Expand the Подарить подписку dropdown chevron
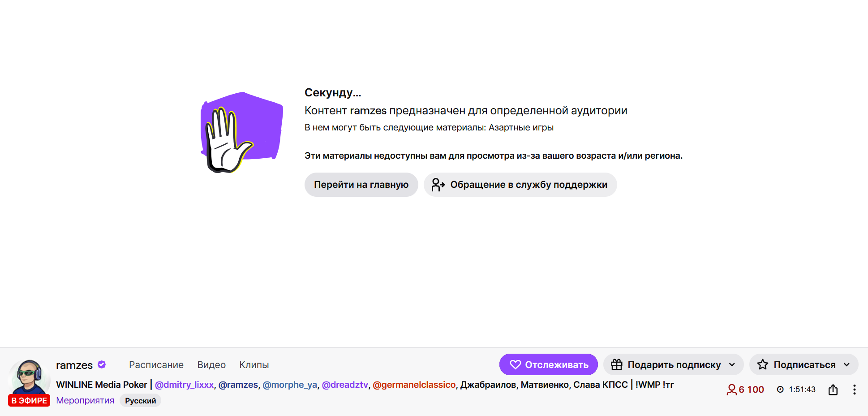This screenshot has width=868, height=416. tap(732, 364)
